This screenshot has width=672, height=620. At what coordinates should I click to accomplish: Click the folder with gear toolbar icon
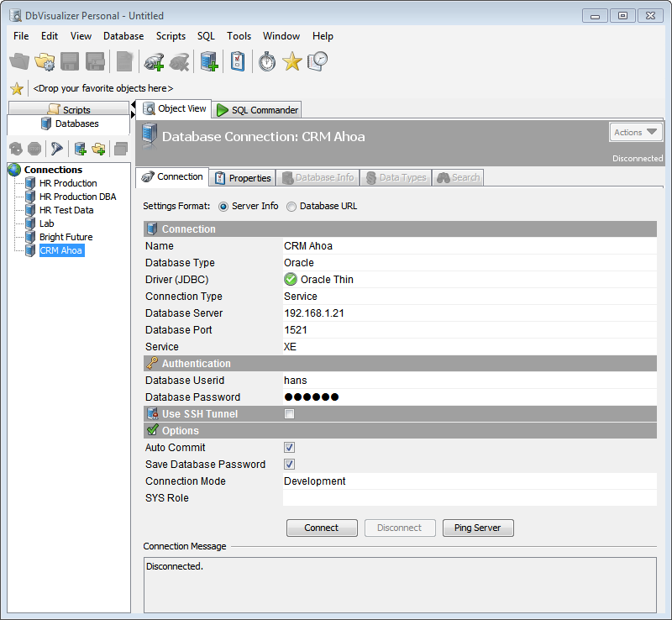click(45, 61)
